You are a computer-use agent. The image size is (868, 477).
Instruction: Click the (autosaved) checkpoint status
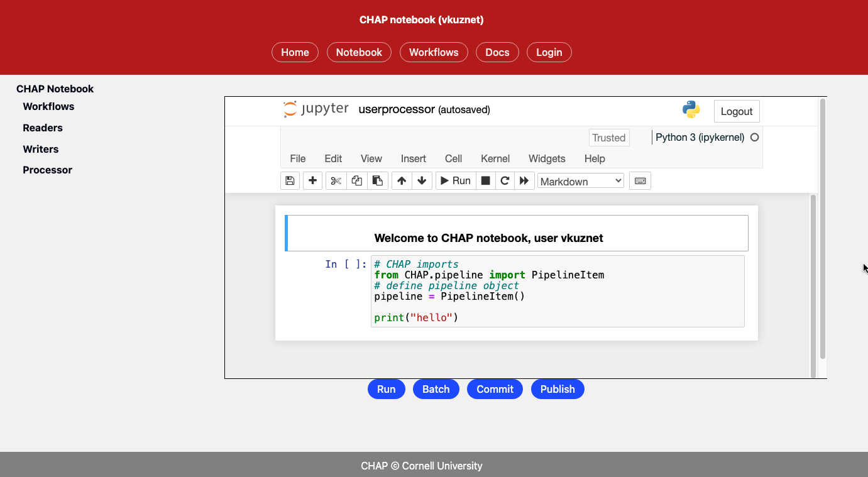(x=464, y=110)
